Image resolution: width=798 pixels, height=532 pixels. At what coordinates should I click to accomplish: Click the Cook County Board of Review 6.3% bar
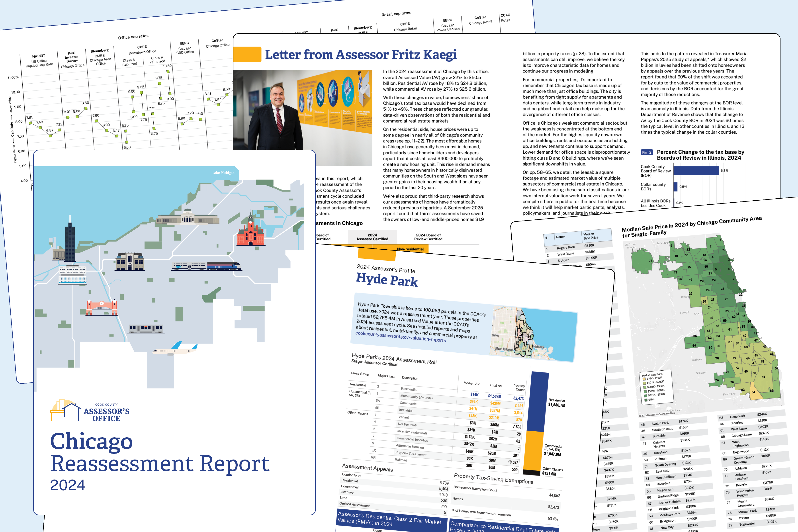[x=696, y=171]
